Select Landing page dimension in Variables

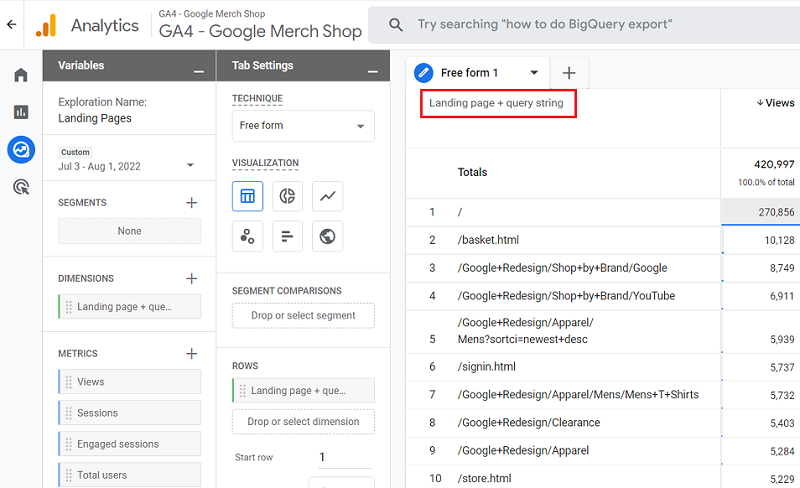pos(130,307)
